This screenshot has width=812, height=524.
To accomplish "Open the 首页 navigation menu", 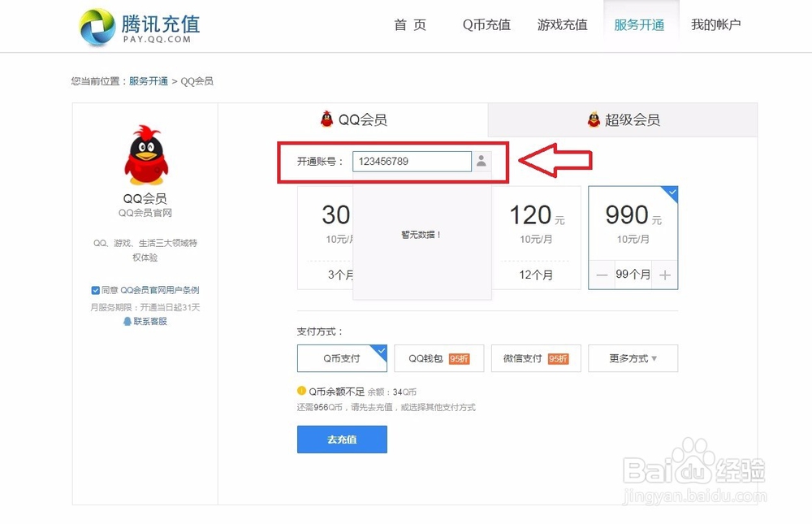I will click(410, 25).
